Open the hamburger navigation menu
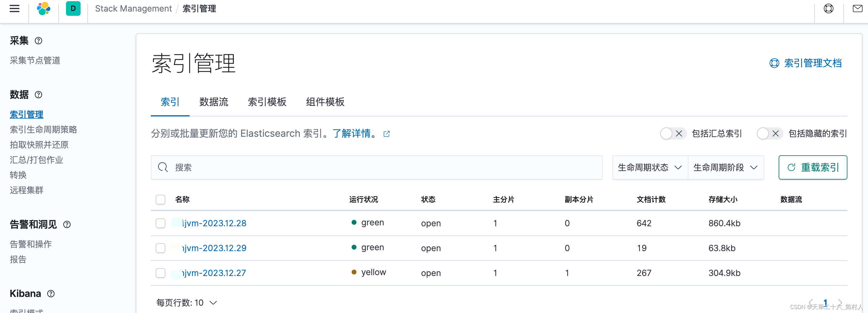Screen dimensions: 868x313 (x=15, y=8)
